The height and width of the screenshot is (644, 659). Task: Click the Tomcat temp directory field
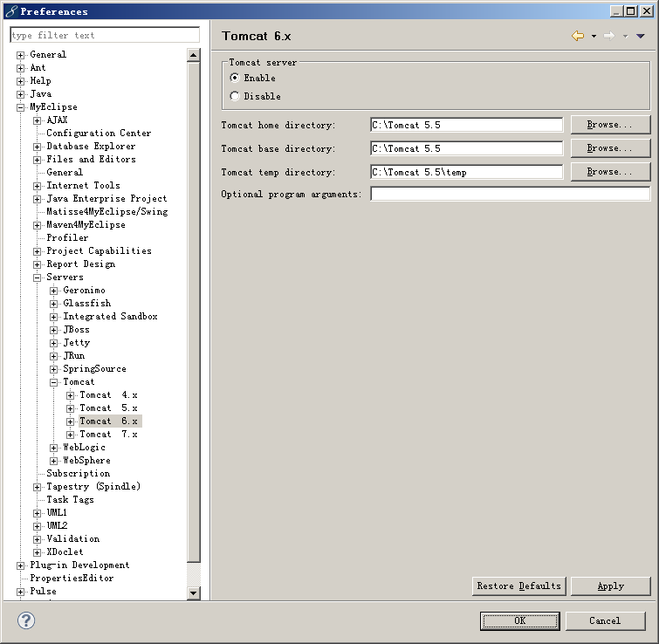point(466,172)
